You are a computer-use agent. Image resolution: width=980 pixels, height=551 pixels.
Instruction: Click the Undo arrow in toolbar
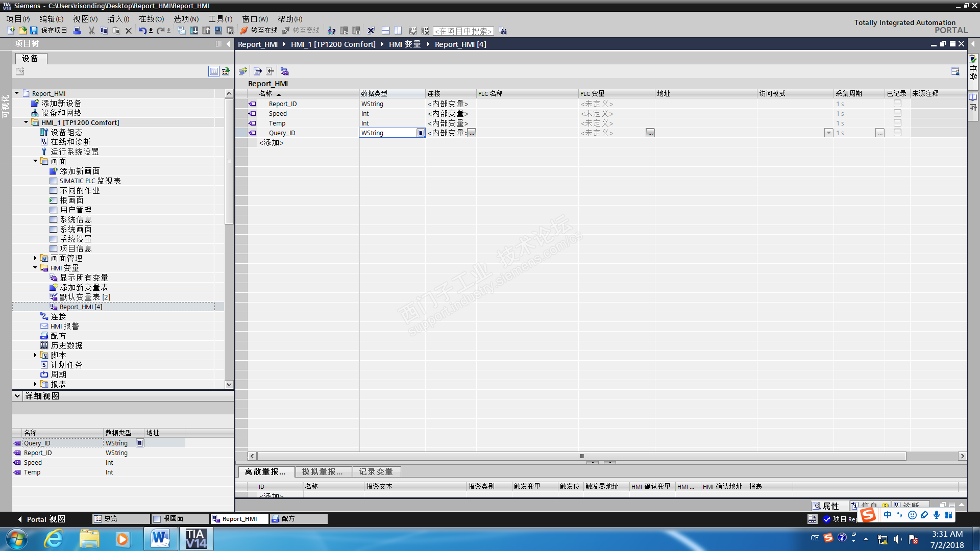tap(142, 31)
